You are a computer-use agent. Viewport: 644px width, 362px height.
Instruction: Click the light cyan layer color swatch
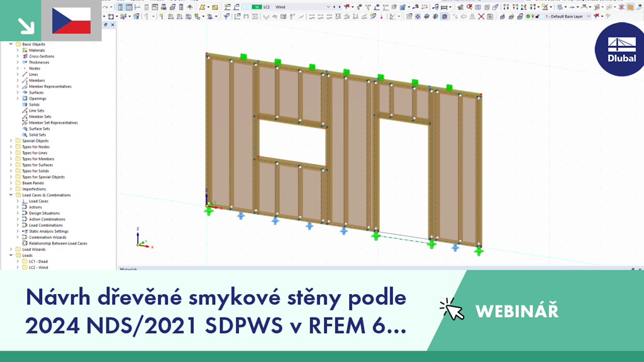click(x=542, y=16)
